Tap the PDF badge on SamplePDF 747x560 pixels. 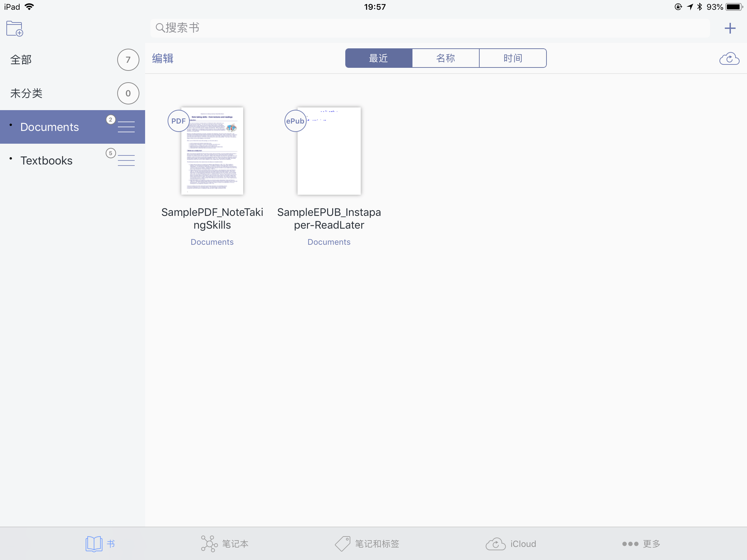tap(178, 121)
